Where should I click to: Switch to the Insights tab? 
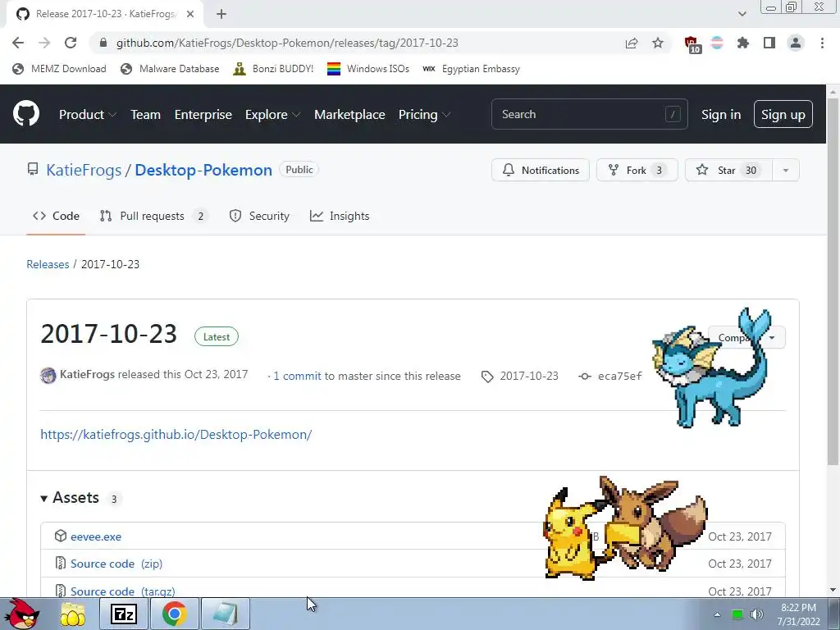(x=340, y=216)
